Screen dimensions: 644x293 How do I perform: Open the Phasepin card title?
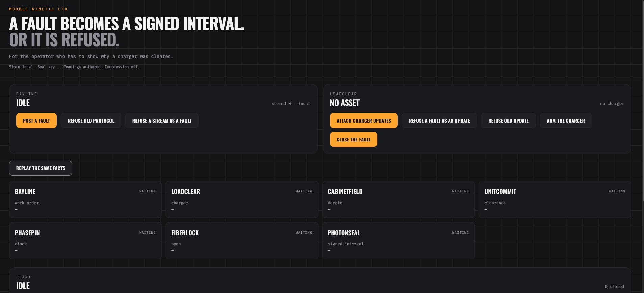pos(27,233)
